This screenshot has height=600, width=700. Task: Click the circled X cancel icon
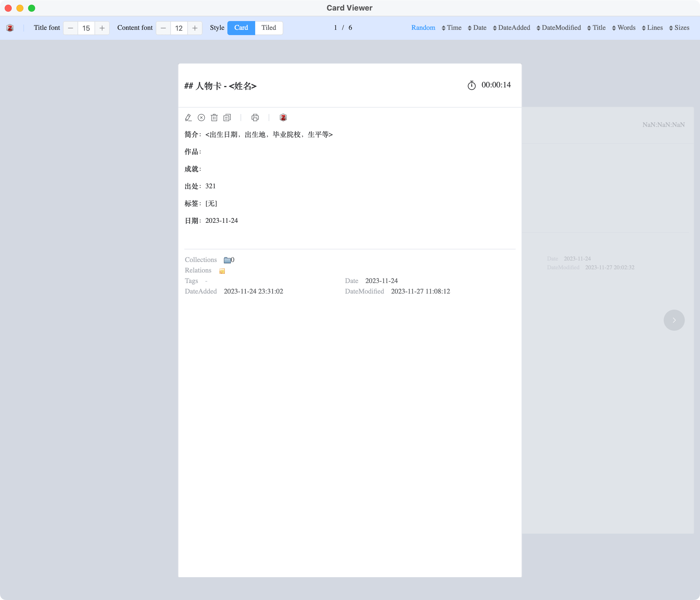pos(201,118)
